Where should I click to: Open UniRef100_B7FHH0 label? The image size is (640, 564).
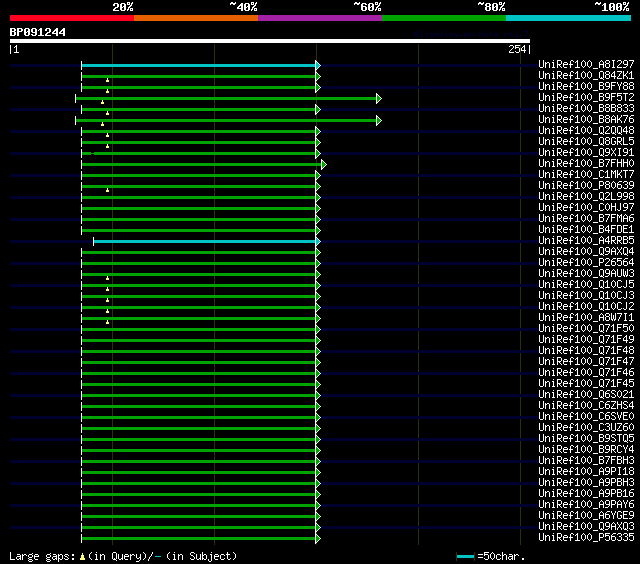pyautogui.click(x=586, y=164)
